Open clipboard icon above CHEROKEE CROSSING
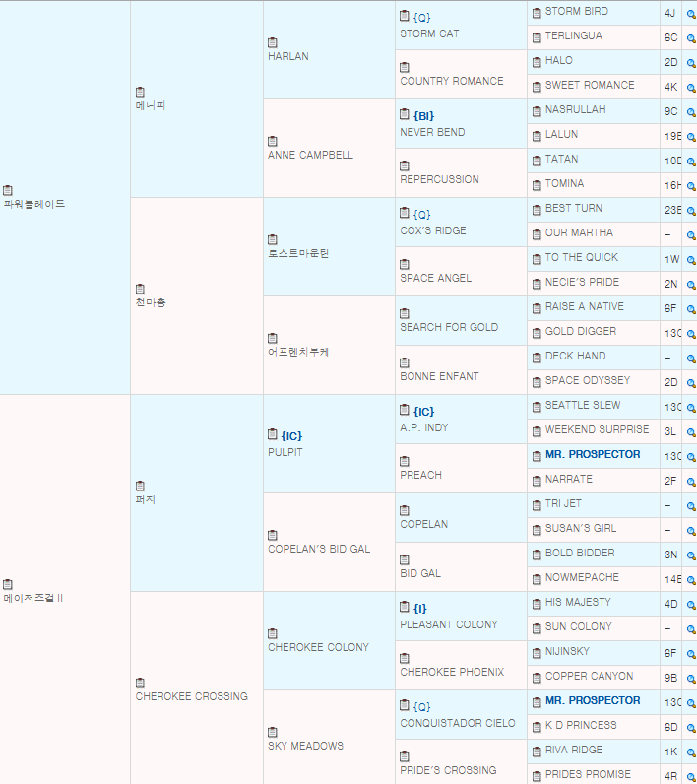This screenshot has height=784, width=697. point(140,683)
